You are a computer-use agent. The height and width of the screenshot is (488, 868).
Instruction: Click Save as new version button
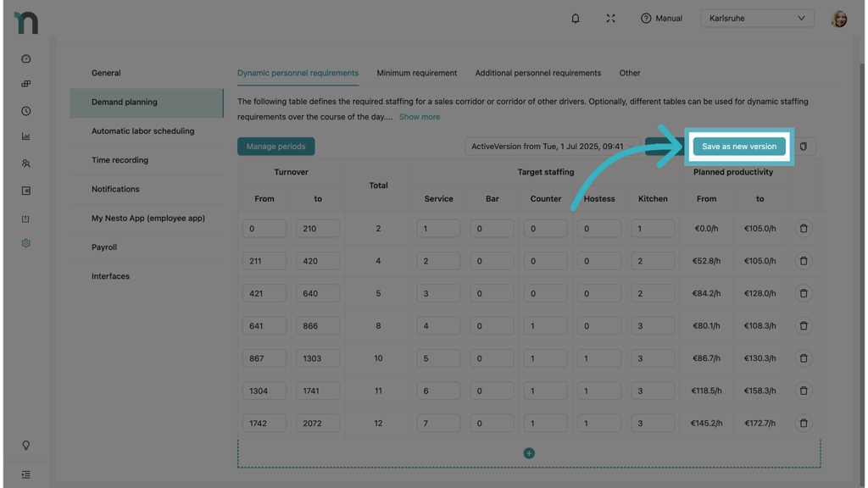click(x=738, y=147)
